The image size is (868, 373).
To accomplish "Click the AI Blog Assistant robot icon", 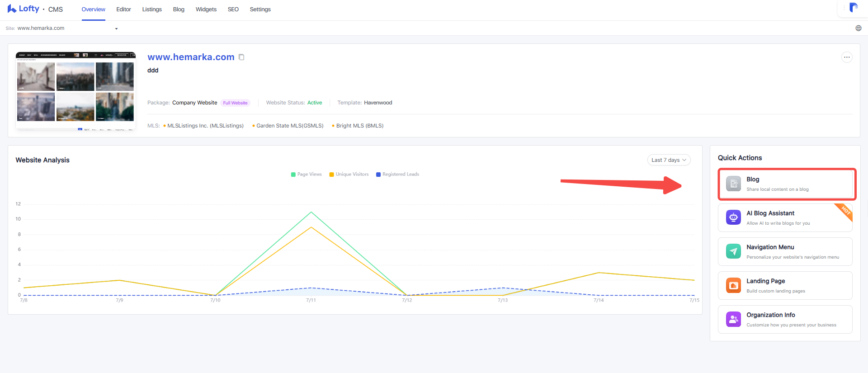I will pyautogui.click(x=733, y=217).
